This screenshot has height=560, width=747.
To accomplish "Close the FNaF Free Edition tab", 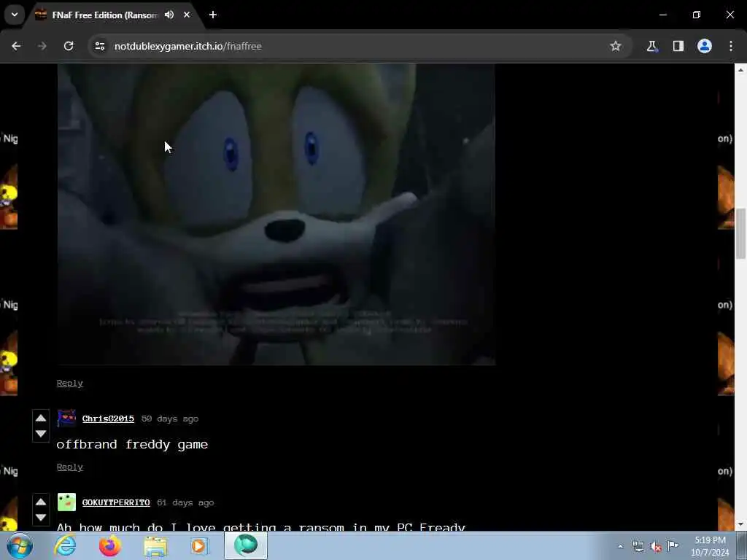I will pyautogui.click(x=187, y=15).
